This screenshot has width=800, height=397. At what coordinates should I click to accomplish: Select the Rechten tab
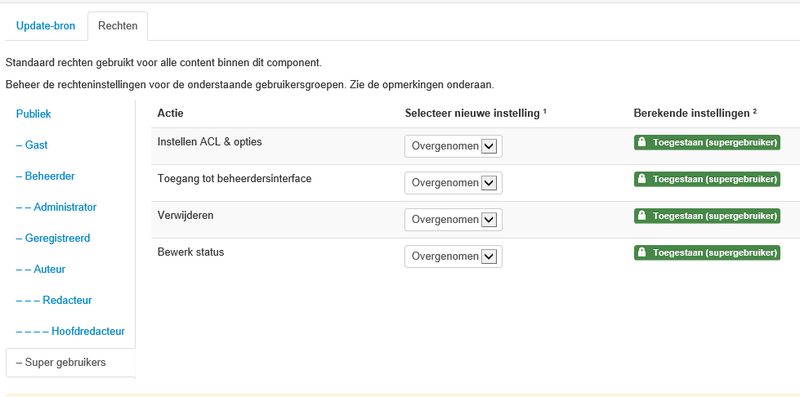118,26
